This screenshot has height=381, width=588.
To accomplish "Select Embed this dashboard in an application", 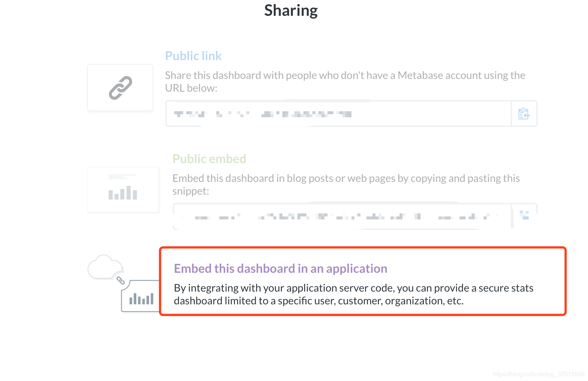I will pos(280,268).
